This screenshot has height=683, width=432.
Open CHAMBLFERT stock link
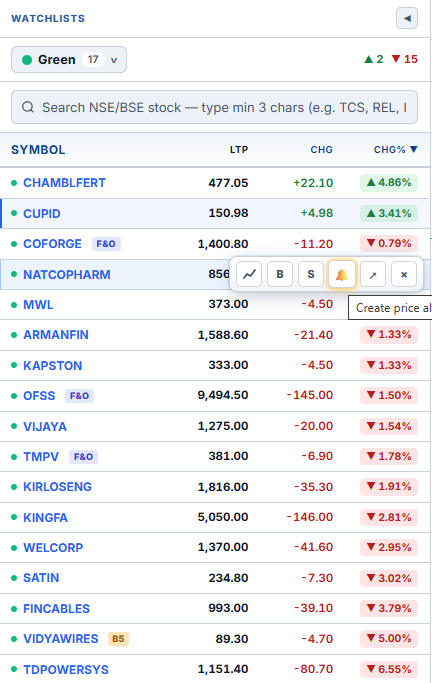coord(64,183)
